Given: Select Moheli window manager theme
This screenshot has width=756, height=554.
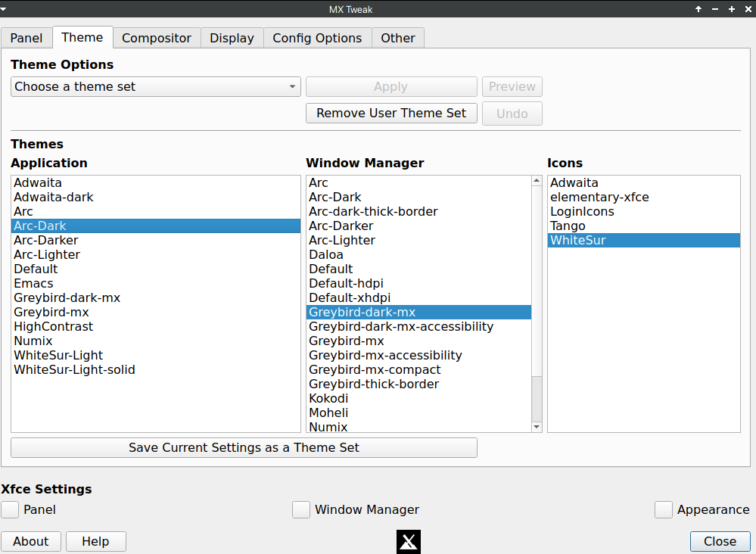Looking at the screenshot, I should click(x=419, y=412).
